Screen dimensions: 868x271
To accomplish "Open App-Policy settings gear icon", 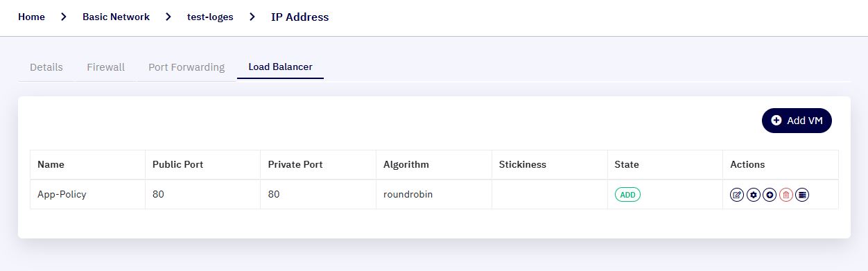I will pos(754,195).
